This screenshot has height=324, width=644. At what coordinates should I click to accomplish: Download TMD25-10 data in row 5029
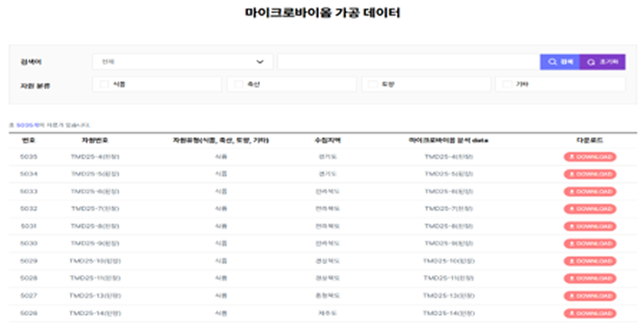tap(590, 261)
